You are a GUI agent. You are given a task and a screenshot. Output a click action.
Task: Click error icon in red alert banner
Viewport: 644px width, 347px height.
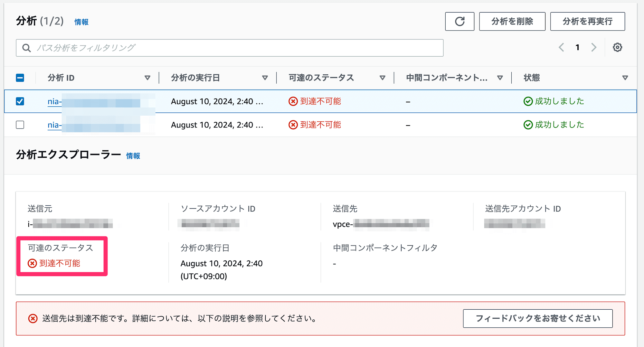33,318
